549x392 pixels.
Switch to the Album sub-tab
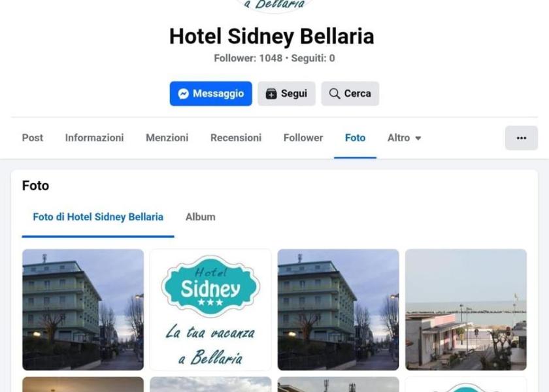pyautogui.click(x=200, y=217)
